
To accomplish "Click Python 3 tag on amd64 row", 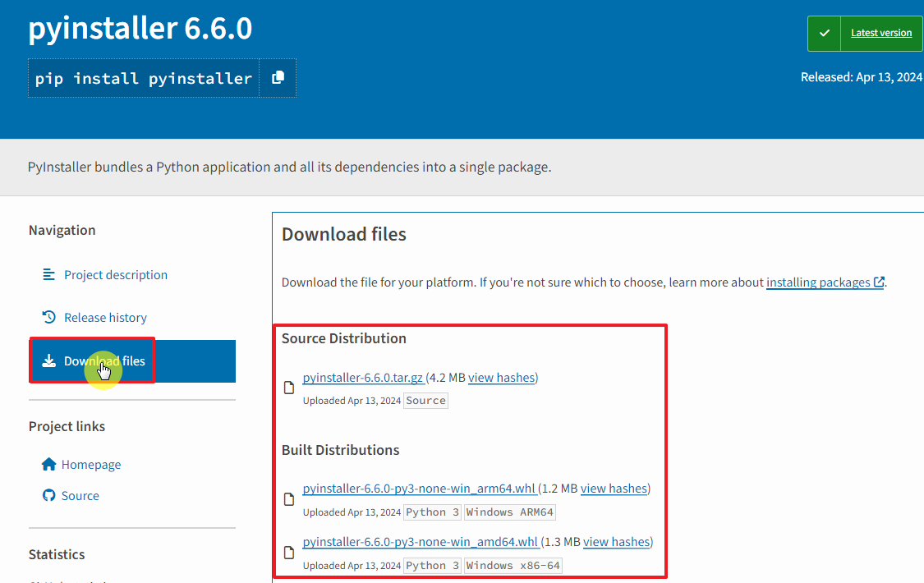I will [x=433, y=565].
